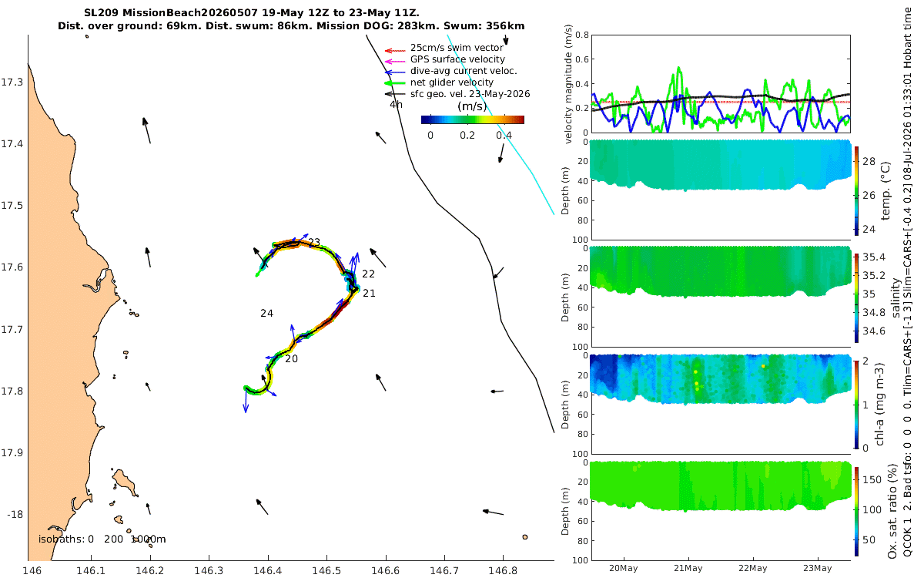Click the '-18' latitude tick label

point(15,514)
